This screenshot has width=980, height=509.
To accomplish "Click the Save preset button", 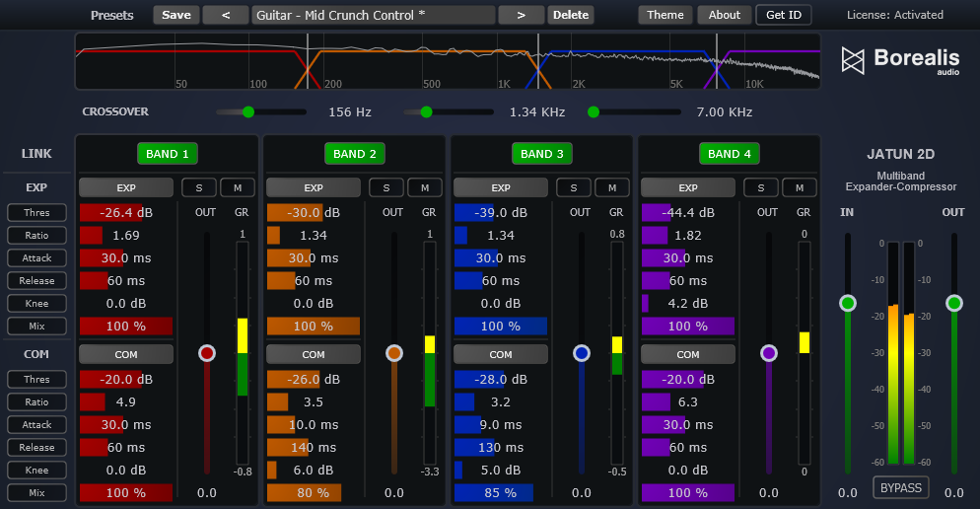I will pos(176,15).
